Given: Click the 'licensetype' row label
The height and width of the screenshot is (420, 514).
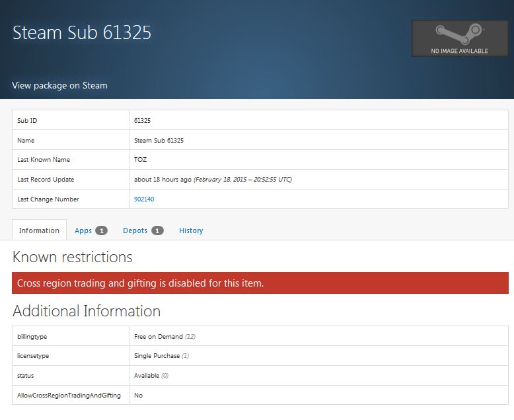Looking at the screenshot, I should [x=33, y=356].
